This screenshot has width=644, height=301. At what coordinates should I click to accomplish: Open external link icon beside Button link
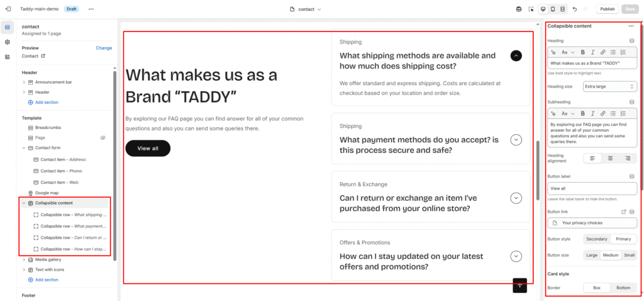[624, 212]
